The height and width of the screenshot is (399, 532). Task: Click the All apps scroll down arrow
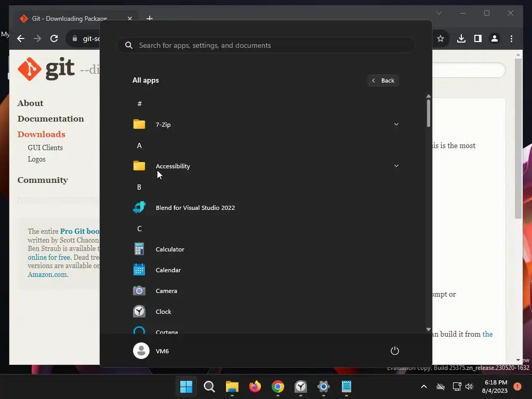pos(429,329)
